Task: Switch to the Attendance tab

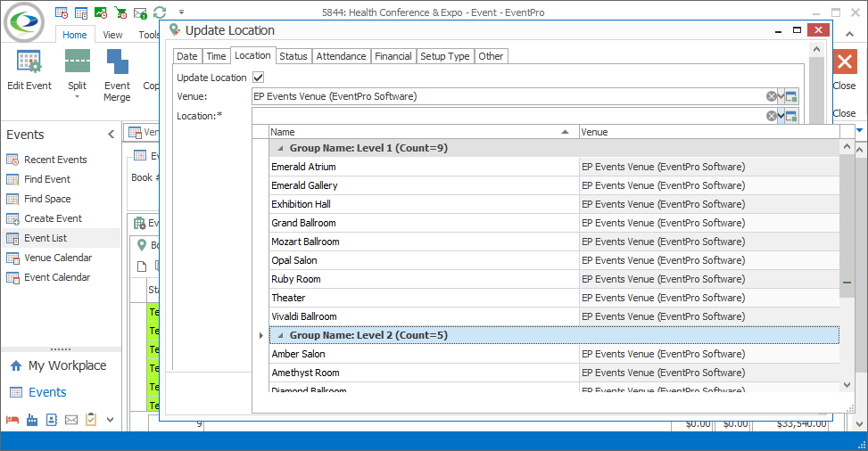Action: tap(341, 56)
